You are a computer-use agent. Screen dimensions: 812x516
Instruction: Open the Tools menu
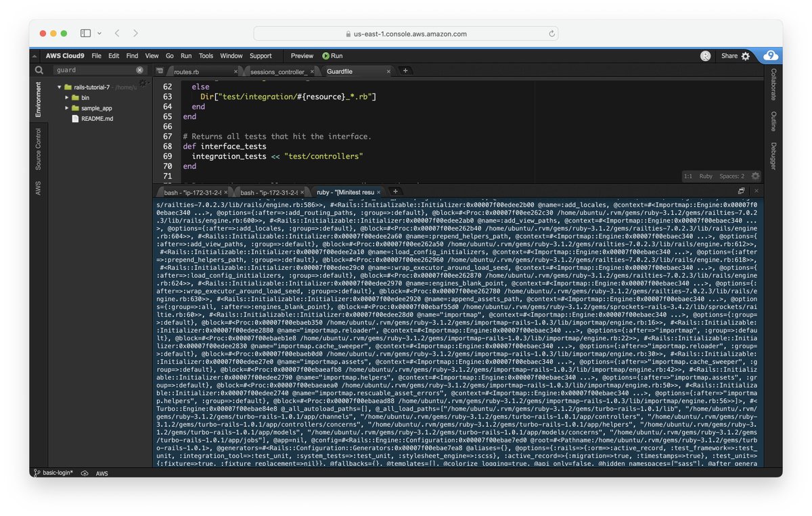pos(206,56)
